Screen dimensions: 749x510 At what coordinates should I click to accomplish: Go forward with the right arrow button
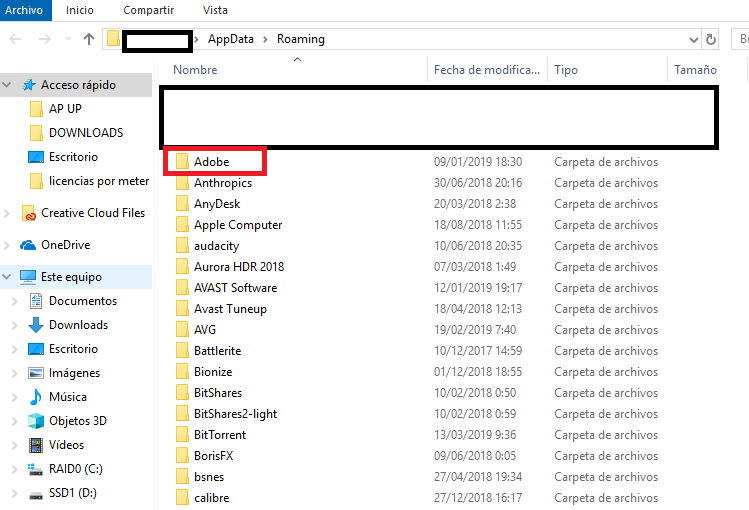click(44, 39)
